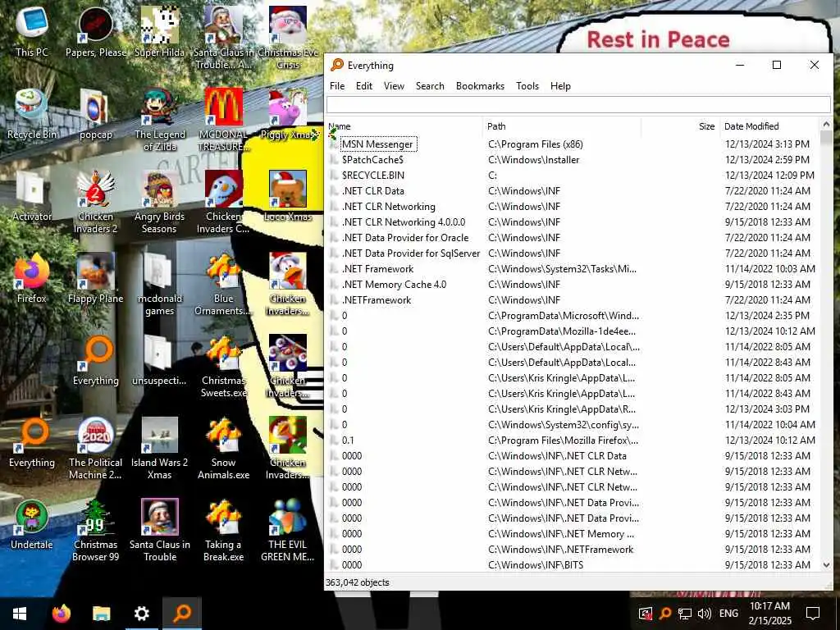
Task: Select the $RECYCLE.BIN result
Action: pos(572,176)
